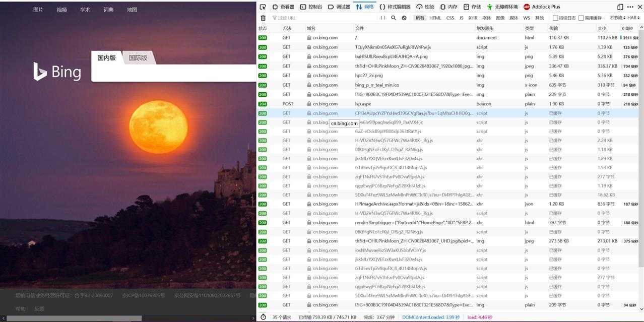Click the load: 4.46 秒 status text
Image resolution: width=644 pixels, height=322 pixels.
(x=479, y=317)
